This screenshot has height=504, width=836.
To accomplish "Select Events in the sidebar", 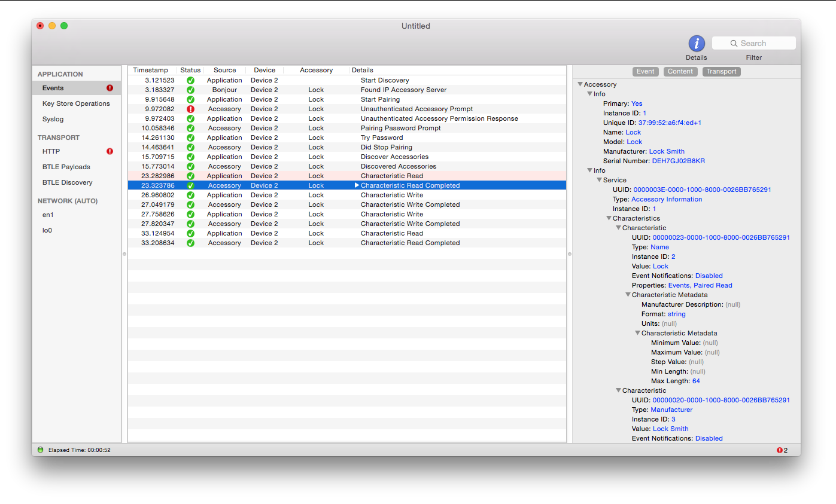I will (77, 88).
